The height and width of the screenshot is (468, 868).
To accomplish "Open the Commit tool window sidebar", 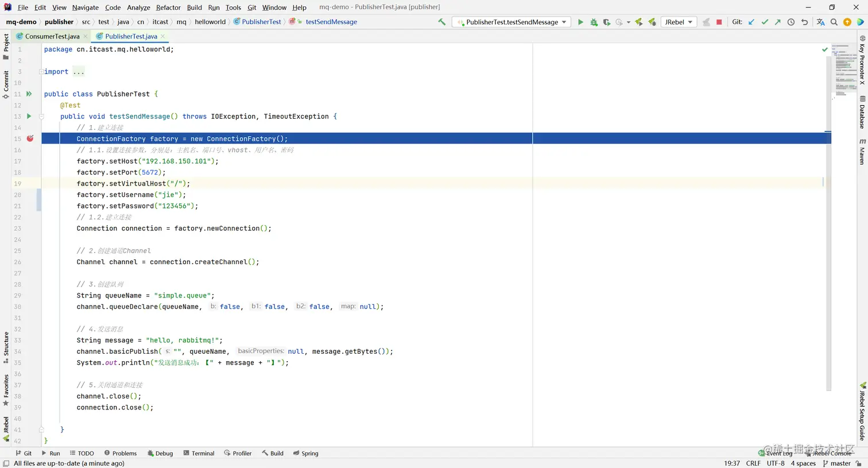I will tap(6, 84).
